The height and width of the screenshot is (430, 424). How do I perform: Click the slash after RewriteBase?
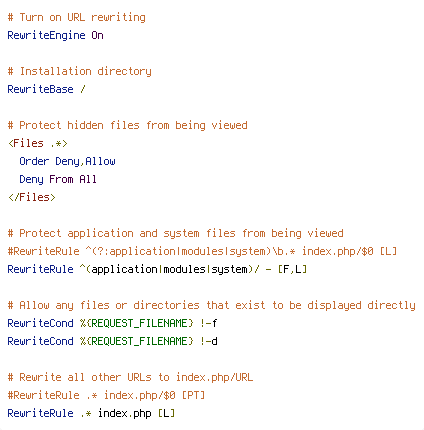[83, 89]
